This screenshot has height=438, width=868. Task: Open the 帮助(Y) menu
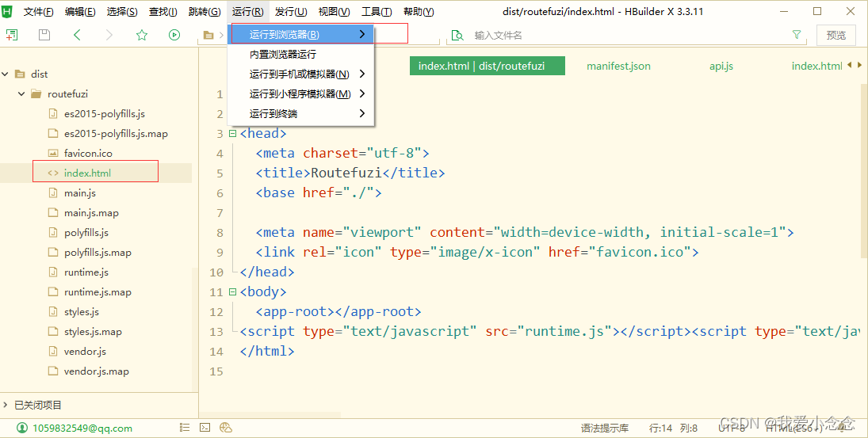[x=419, y=12]
